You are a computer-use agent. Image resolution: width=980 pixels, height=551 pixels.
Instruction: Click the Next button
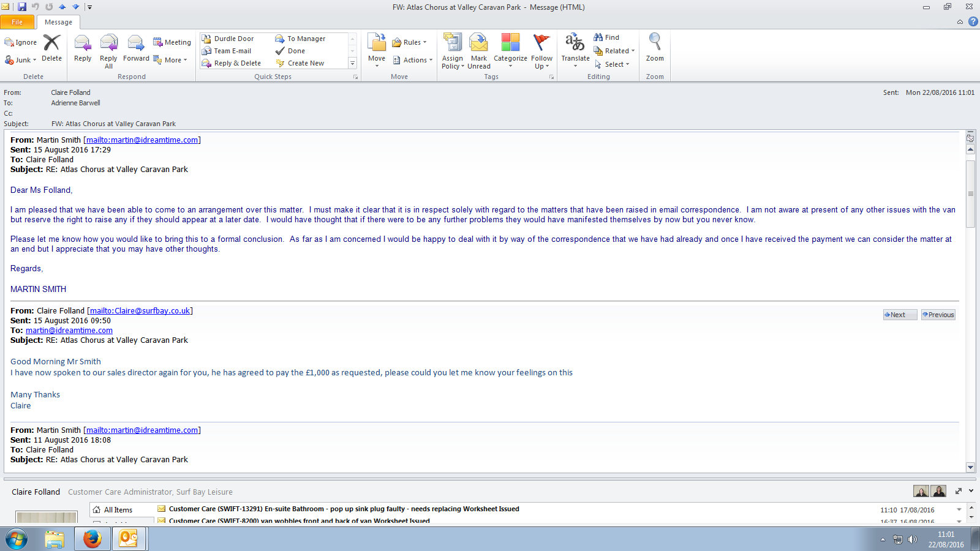click(x=900, y=315)
